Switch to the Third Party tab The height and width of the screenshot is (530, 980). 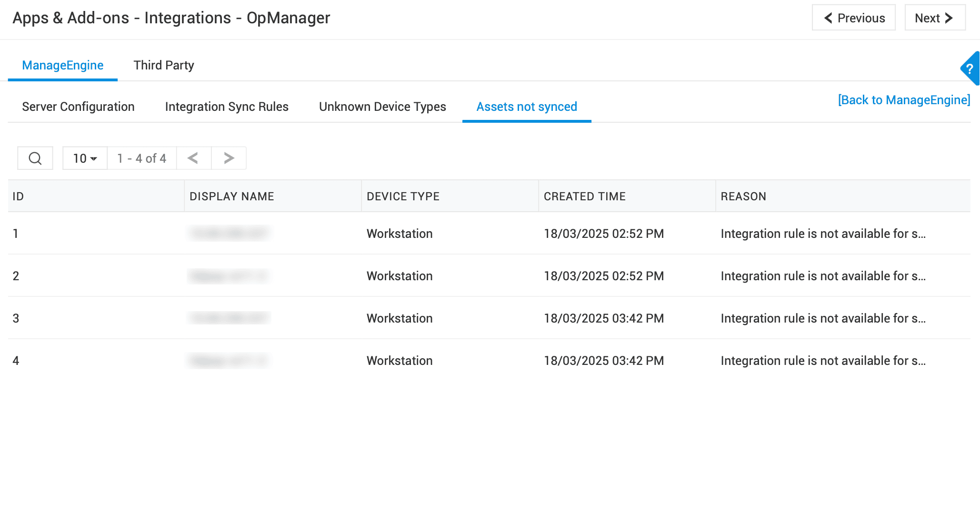pos(163,65)
